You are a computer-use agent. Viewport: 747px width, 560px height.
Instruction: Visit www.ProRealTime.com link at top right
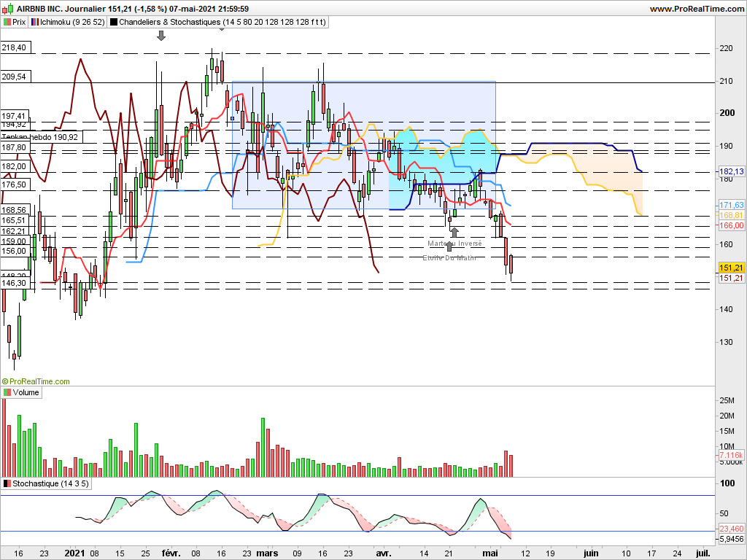[x=697, y=9]
